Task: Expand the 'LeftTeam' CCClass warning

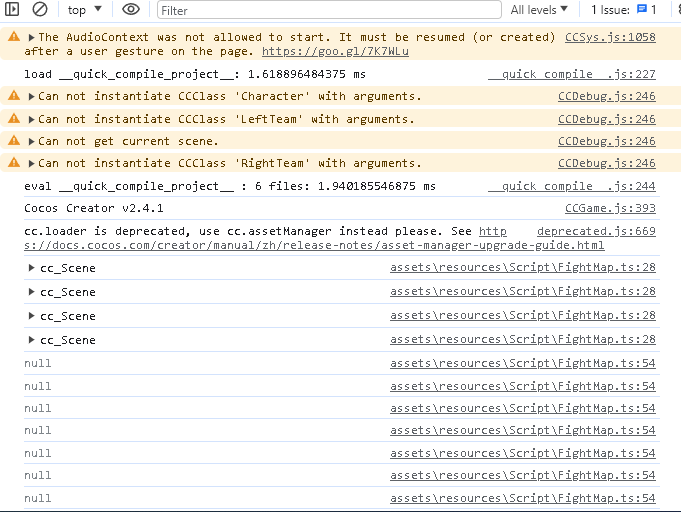Action: coord(31,119)
